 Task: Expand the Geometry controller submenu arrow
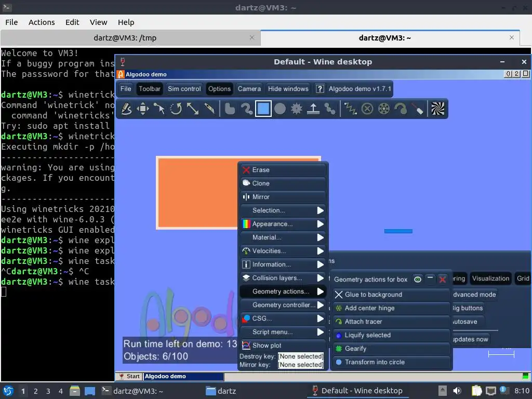pos(320,305)
